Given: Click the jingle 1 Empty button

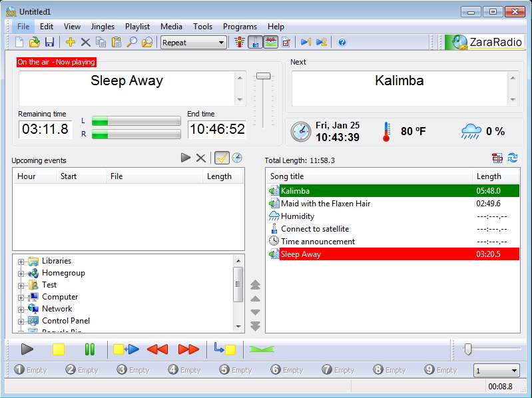Looking at the screenshot, I should tap(31, 370).
